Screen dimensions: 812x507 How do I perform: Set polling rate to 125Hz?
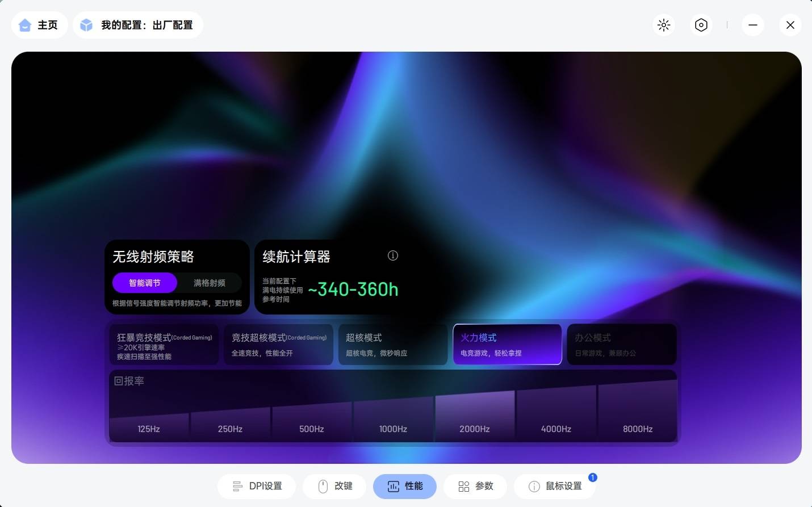tap(149, 428)
